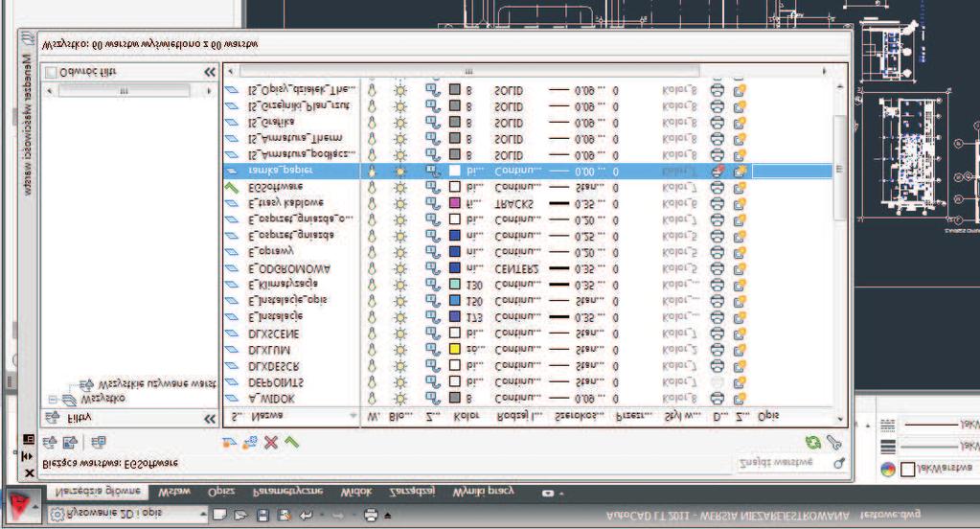Click the Undo arrow in quick access toolbar
980x529 pixels.
307,515
